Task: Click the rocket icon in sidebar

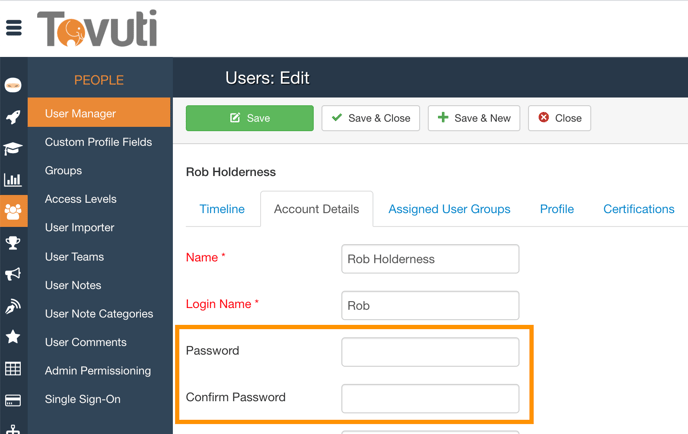Action: tap(13, 117)
